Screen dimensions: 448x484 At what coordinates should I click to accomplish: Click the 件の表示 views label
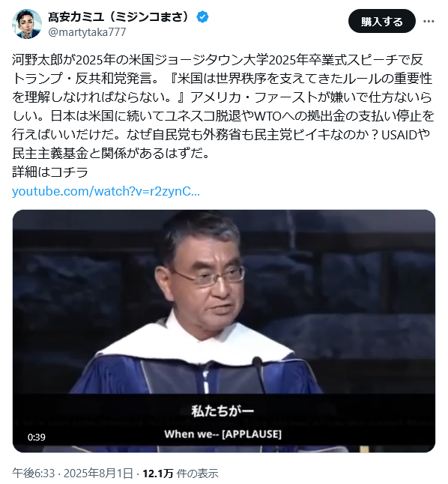(x=197, y=474)
